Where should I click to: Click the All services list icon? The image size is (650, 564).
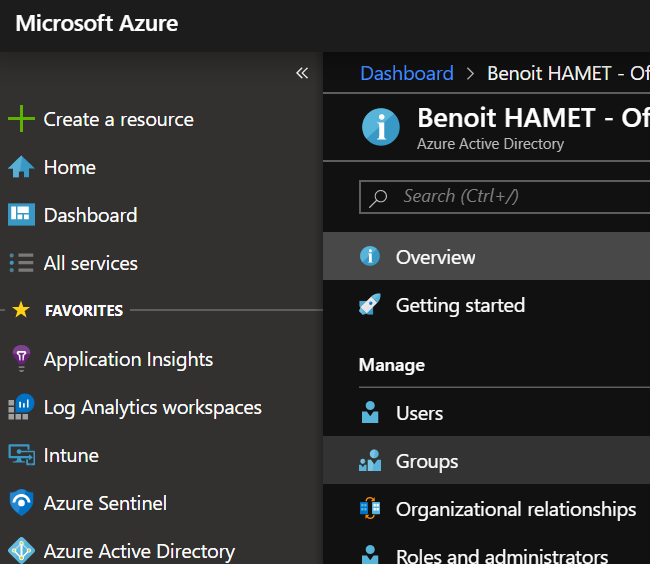[21, 263]
